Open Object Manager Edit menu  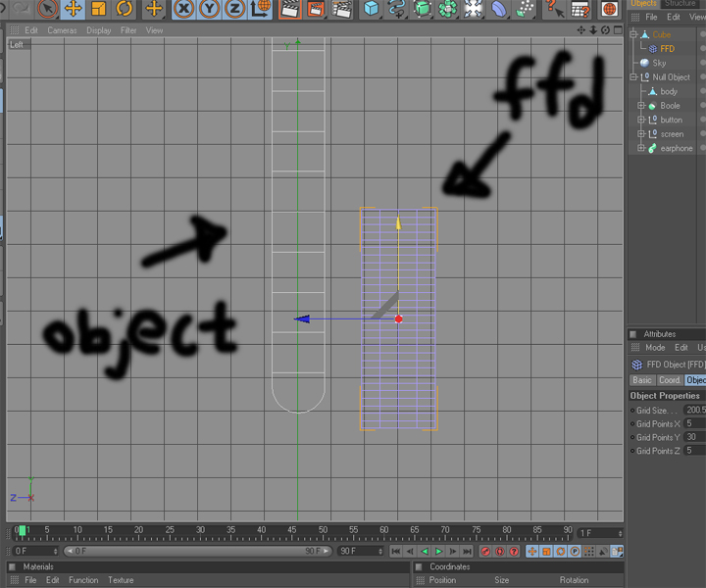pyautogui.click(x=673, y=17)
